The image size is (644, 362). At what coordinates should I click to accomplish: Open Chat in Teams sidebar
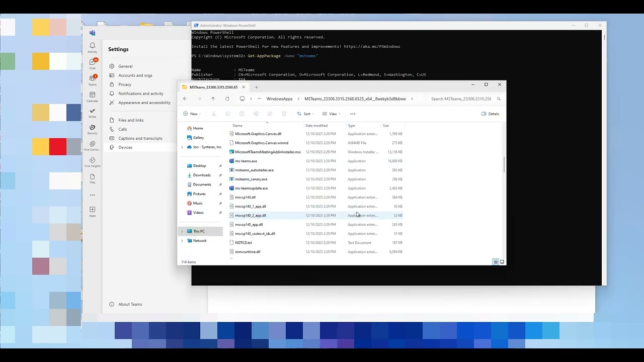tap(92, 64)
